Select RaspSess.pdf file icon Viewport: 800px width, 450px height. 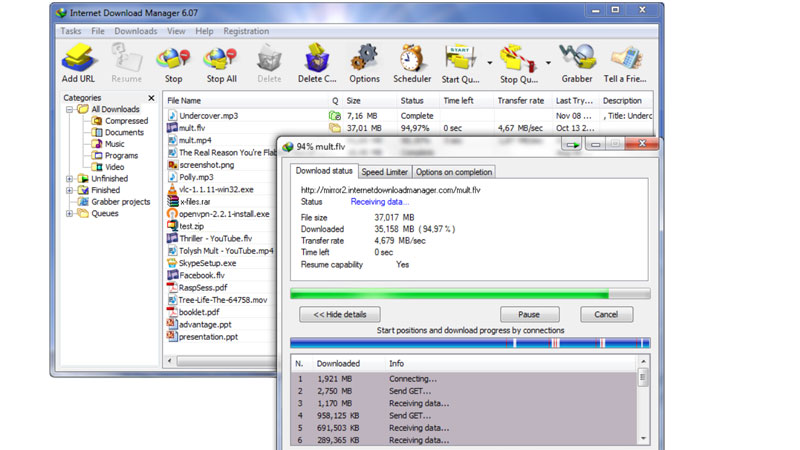(x=172, y=287)
